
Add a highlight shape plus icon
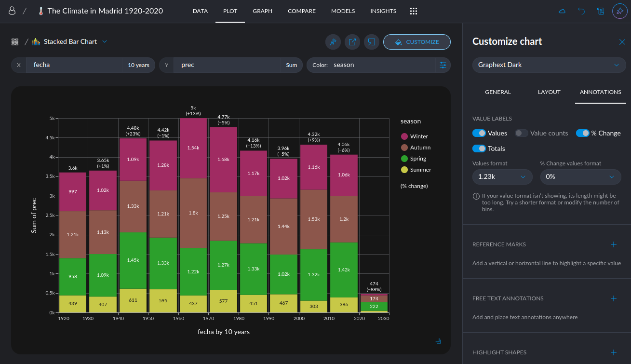(x=614, y=352)
